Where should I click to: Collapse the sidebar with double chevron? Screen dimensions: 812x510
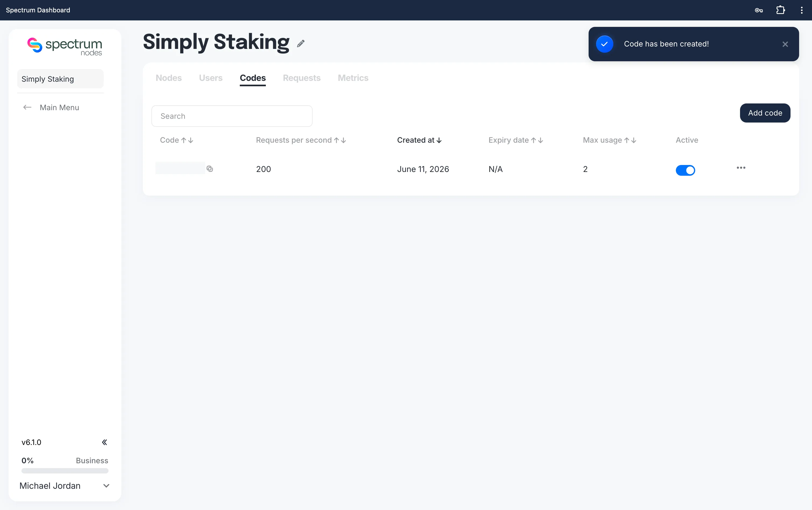104,442
